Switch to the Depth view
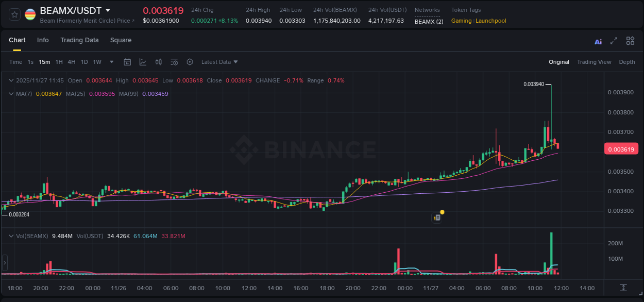Image resolution: width=644 pixels, height=302 pixels. (x=627, y=62)
